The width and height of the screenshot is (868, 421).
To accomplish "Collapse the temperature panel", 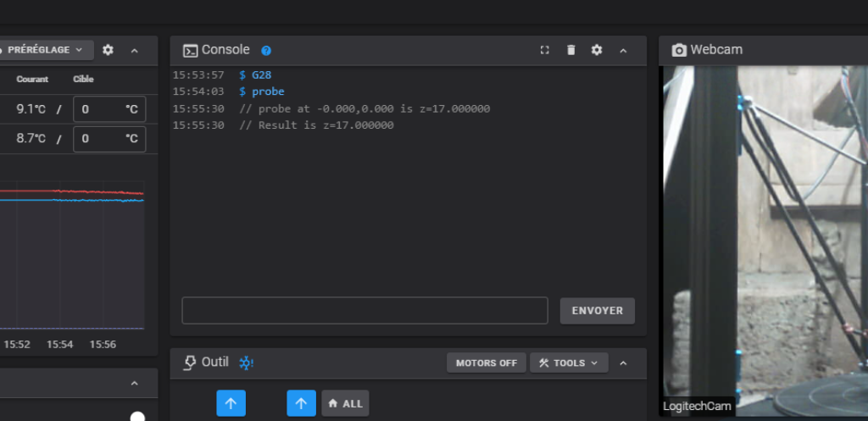I will click(x=135, y=50).
